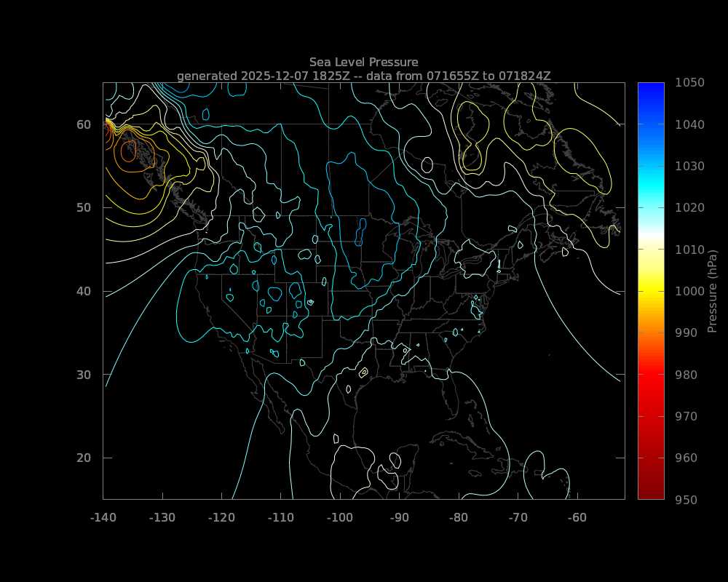Pick the dark red bottom of colorbar

coord(651,493)
